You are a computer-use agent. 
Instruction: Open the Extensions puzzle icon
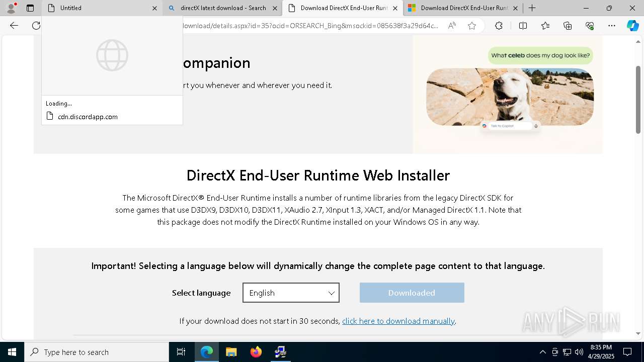point(499,26)
